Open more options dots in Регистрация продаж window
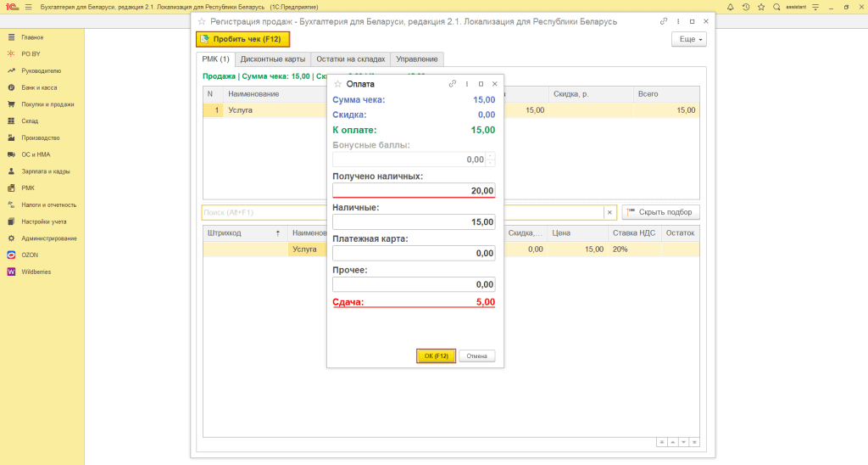Screen dimensions: 868x465 click(x=678, y=21)
